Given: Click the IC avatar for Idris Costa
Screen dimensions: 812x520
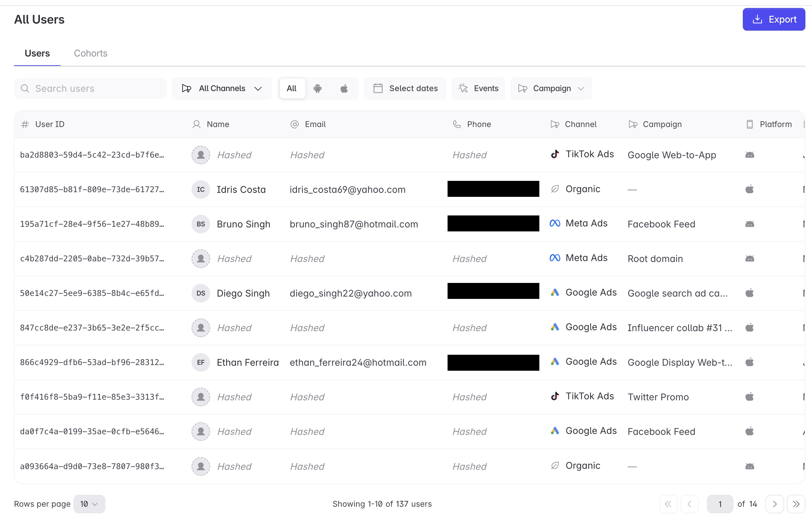Looking at the screenshot, I should click(201, 190).
